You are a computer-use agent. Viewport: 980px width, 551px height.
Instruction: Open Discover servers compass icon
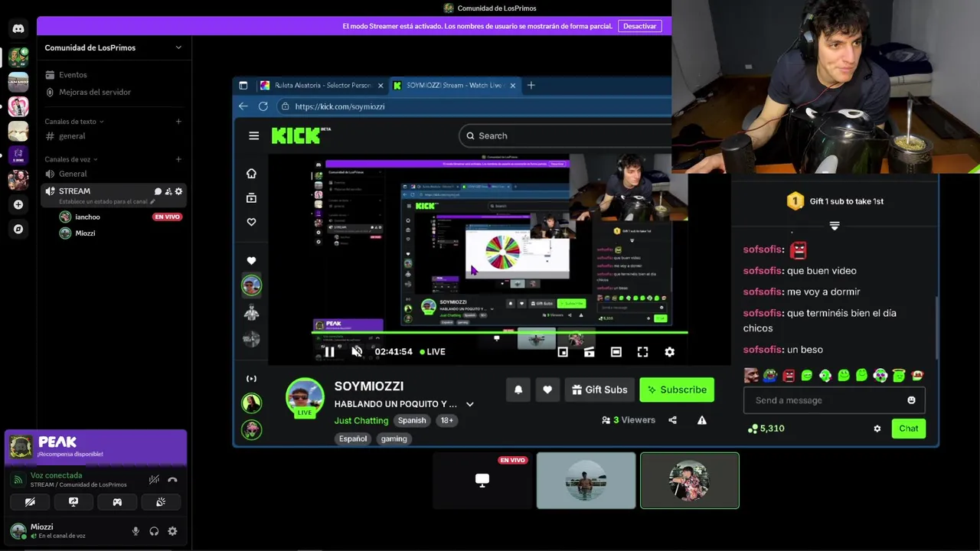[18, 229]
